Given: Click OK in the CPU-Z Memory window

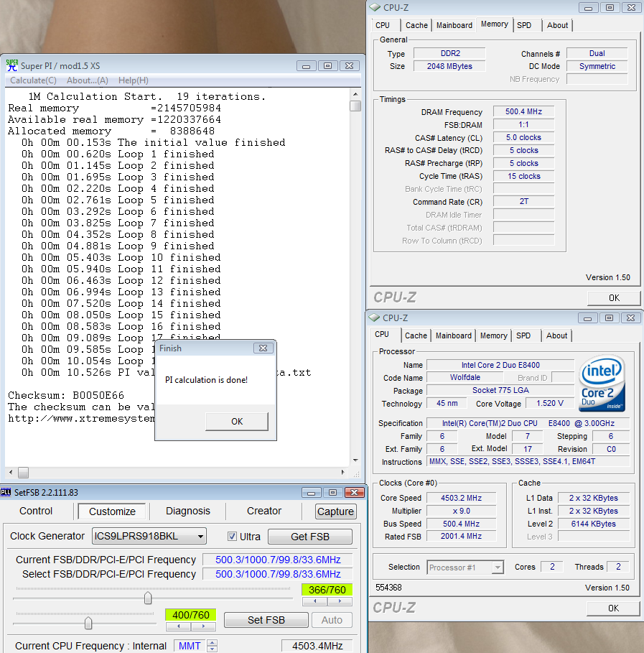Looking at the screenshot, I should (614, 298).
